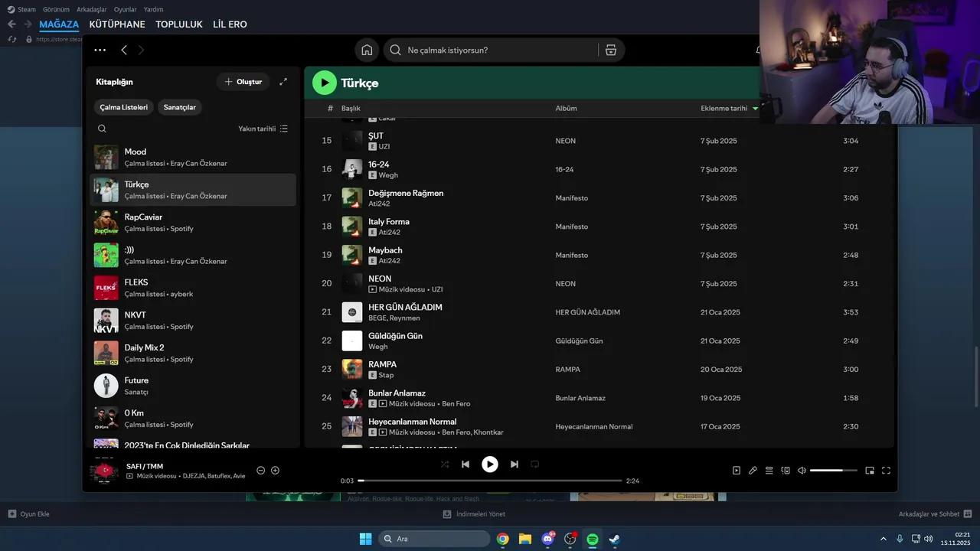
Task: Click Ben Fero artist link under Bunlar Anlamaz
Action: (x=456, y=403)
